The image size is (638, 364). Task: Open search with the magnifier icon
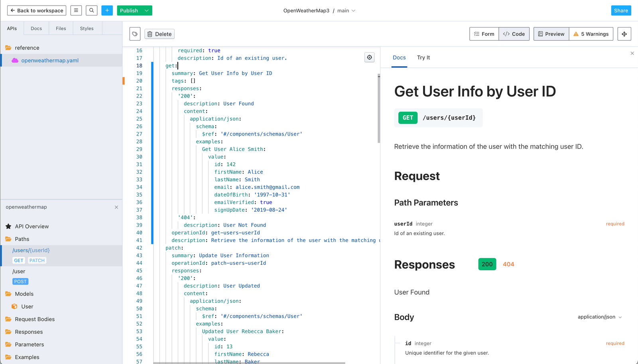[x=91, y=10]
